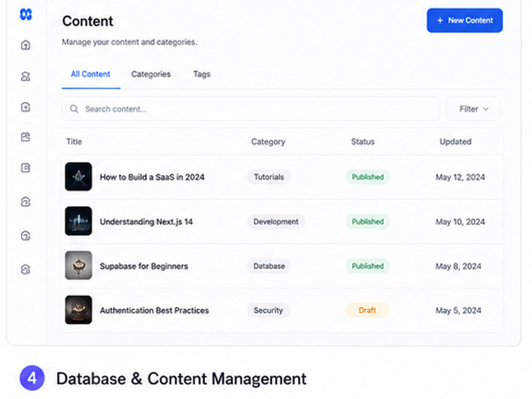Viewport: 532px width, 399px height.
Task: Open the How to Build a SaaS thumbnail
Action: click(x=78, y=177)
